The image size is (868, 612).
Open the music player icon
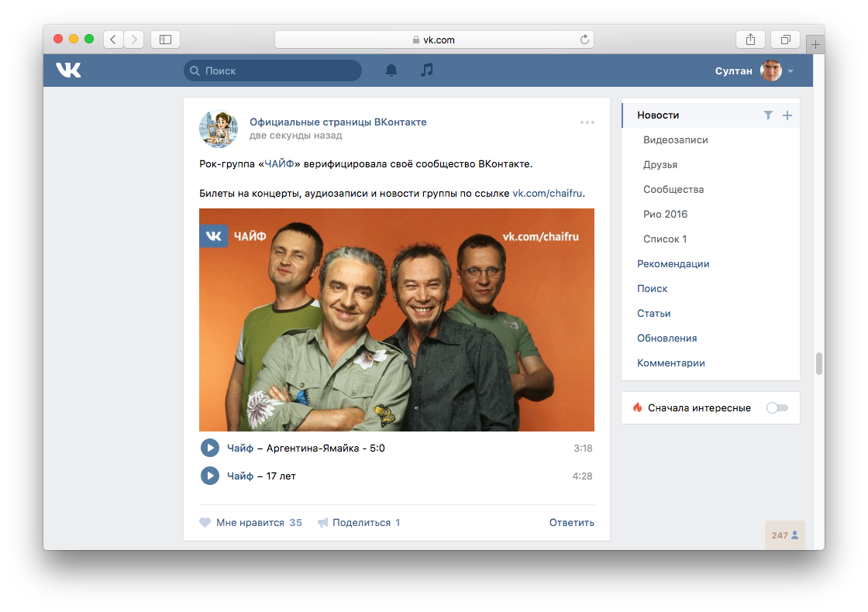[x=426, y=70]
